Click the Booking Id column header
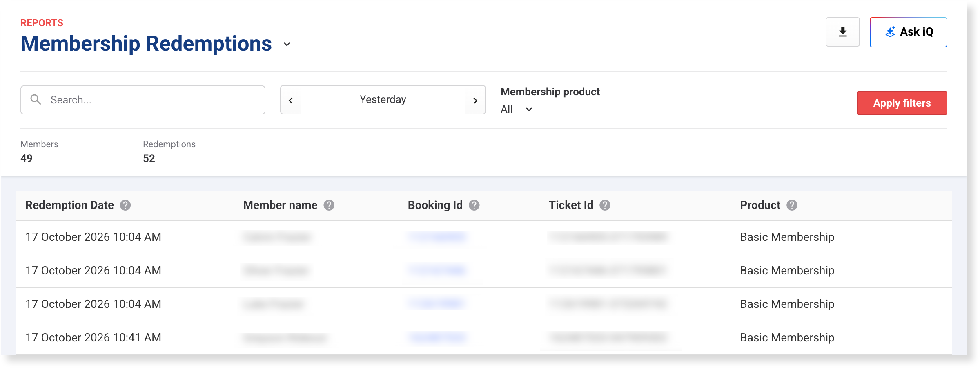Viewport: 980px width, 368px height. [435, 205]
